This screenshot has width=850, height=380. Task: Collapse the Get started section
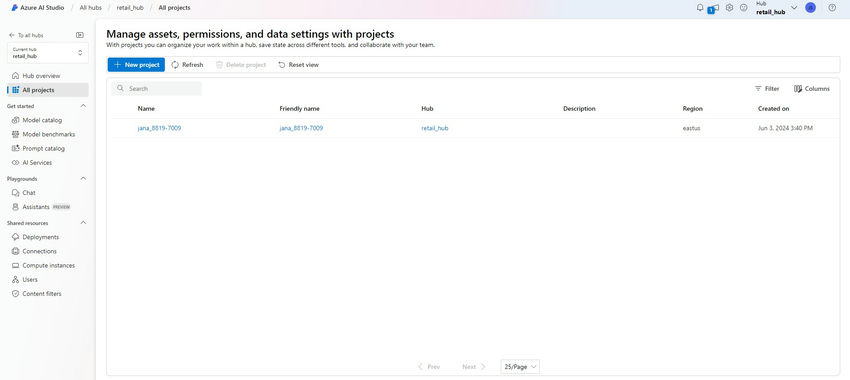(x=83, y=106)
